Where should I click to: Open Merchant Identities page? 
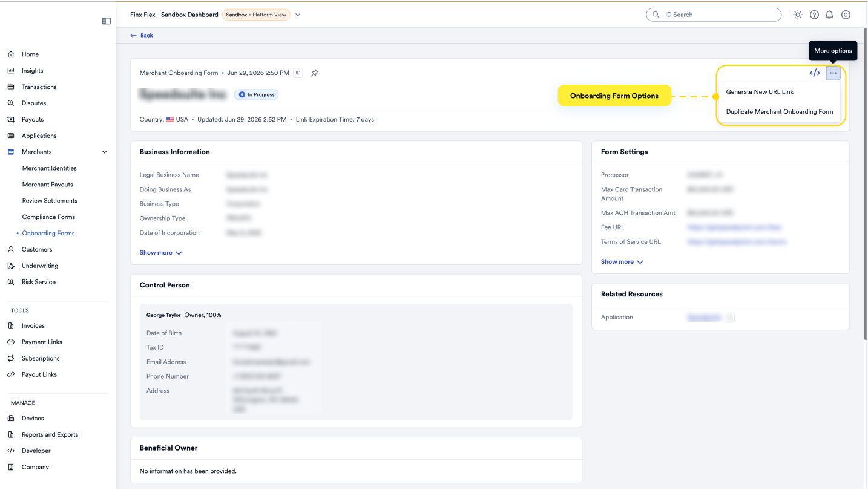coord(50,168)
